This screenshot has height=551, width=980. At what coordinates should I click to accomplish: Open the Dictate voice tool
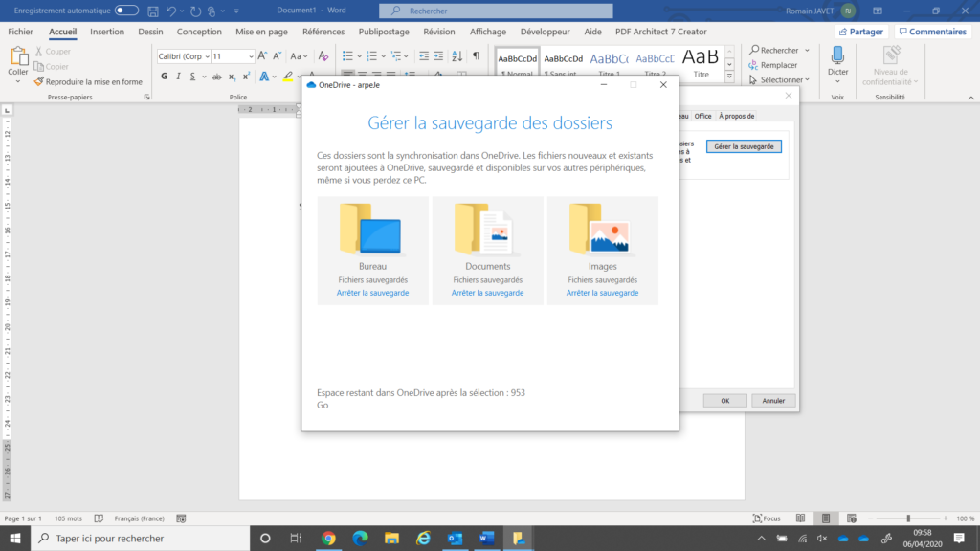pos(837,64)
